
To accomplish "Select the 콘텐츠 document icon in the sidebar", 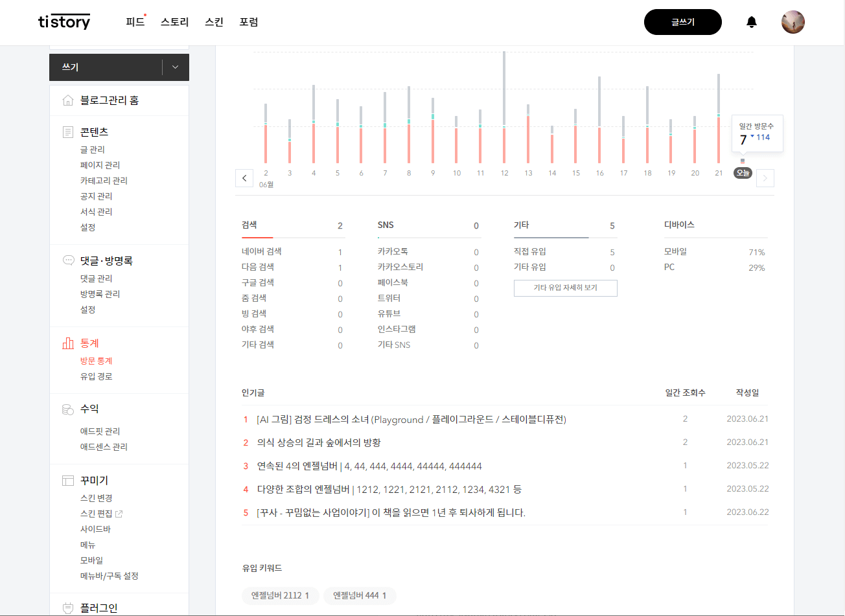I will point(67,131).
